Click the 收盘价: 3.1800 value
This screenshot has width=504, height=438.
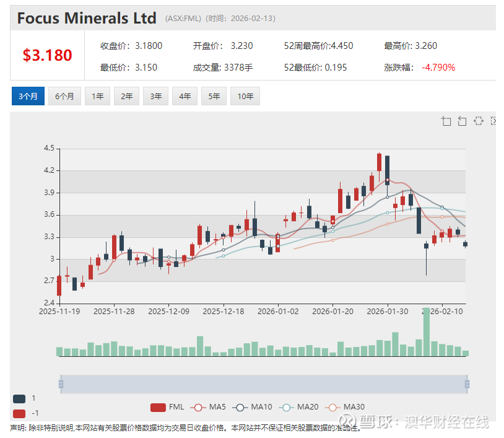coord(131,46)
